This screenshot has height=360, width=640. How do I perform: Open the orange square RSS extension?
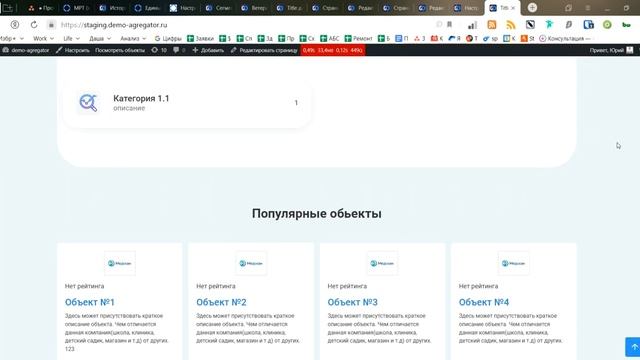coord(492,24)
